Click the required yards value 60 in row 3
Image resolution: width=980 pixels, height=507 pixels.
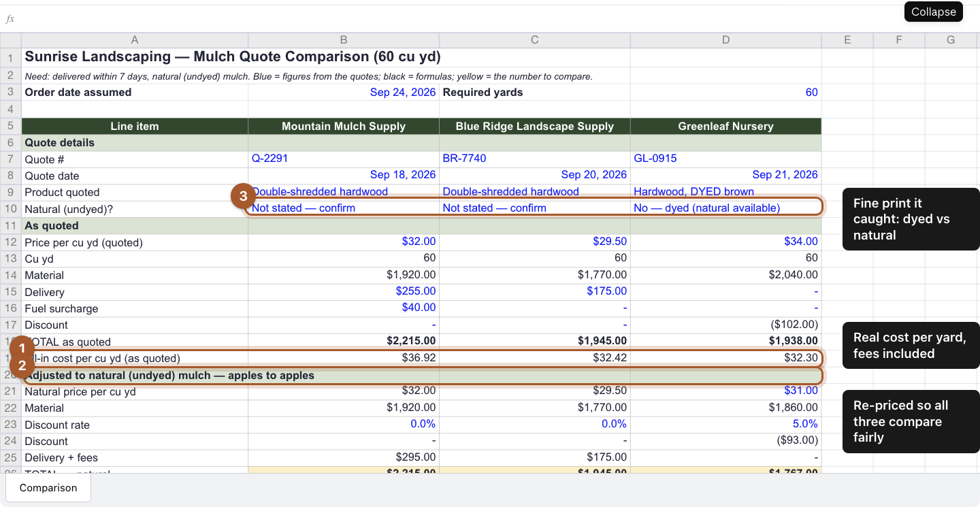[x=726, y=92]
